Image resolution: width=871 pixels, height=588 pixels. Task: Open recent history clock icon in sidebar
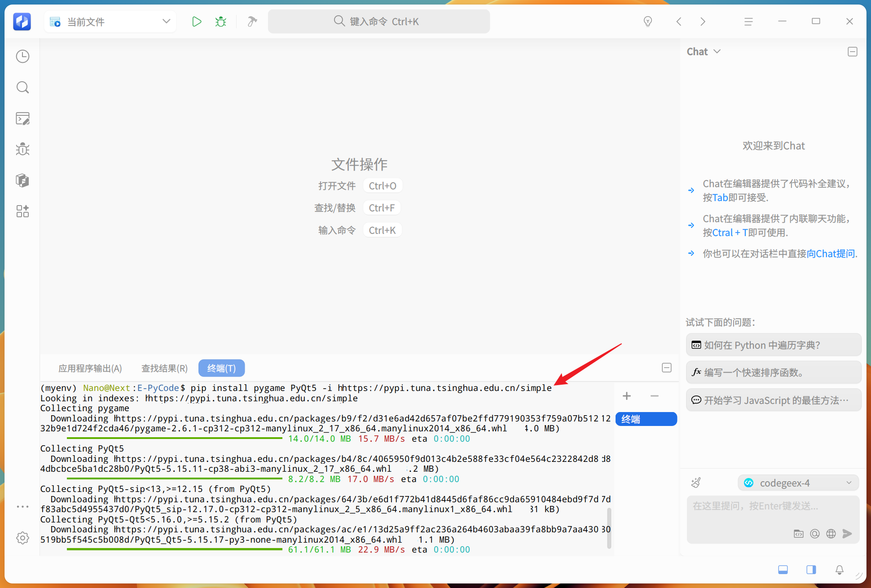pos(22,56)
